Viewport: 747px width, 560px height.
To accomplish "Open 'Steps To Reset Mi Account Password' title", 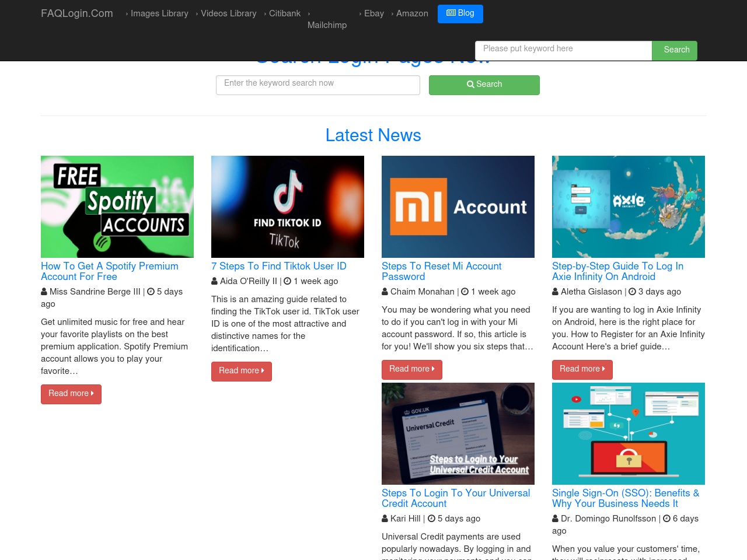I will (x=442, y=271).
